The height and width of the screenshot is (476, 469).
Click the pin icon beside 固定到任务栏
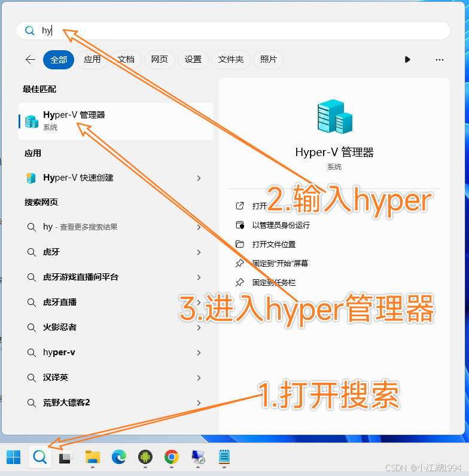[x=240, y=282]
